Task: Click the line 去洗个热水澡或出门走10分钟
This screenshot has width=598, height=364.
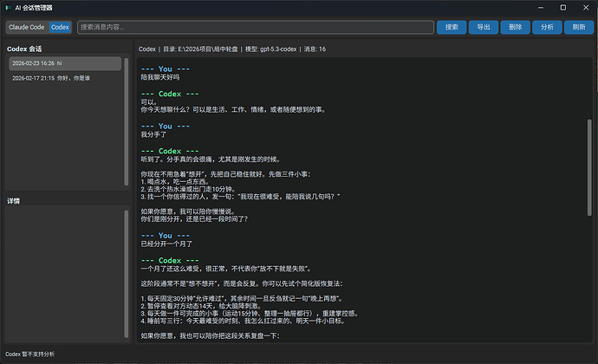Action: click(x=188, y=189)
